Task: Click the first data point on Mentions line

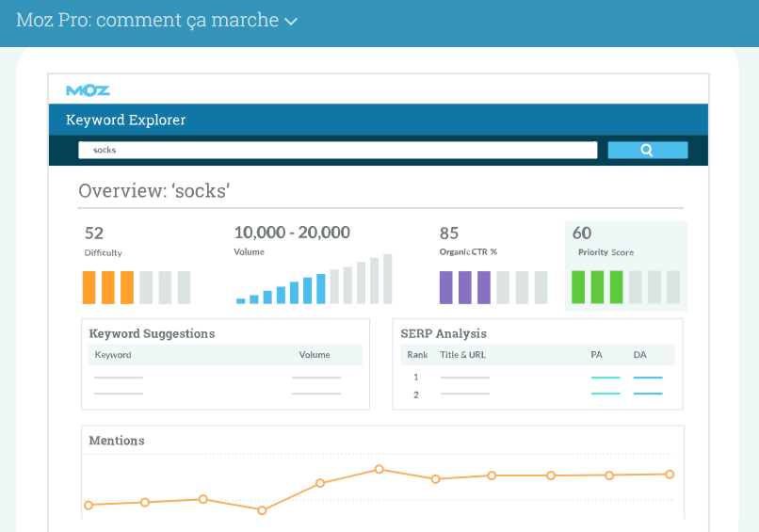Action: click(x=89, y=506)
